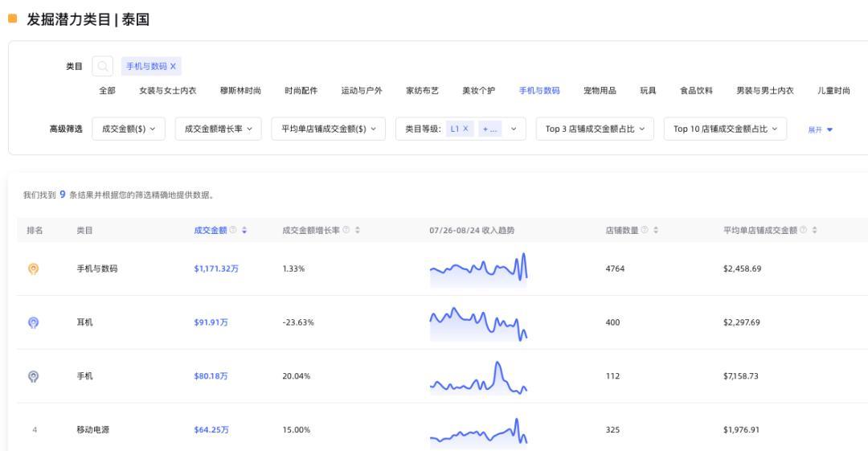Viewport: 868px width, 451px height.
Task: Open the 耳机 revenue trend sparkline
Action: click(x=478, y=323)
